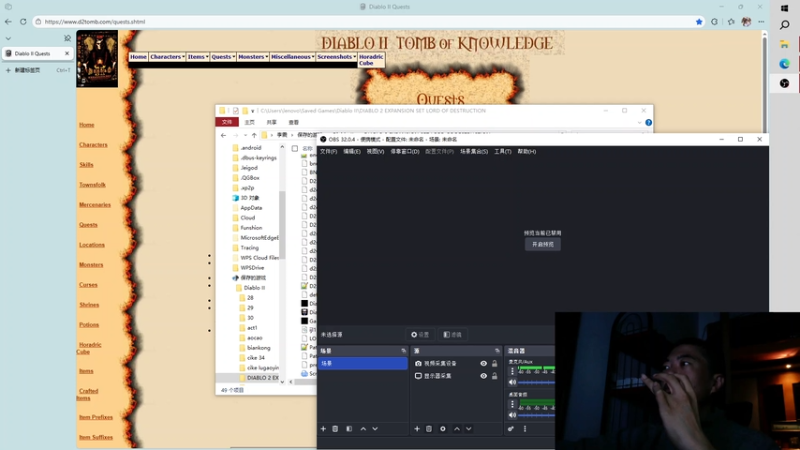Screen dimensions: 800x450
Task: Open the OBS 编辑(E) menu
Action: click(352, 152)
